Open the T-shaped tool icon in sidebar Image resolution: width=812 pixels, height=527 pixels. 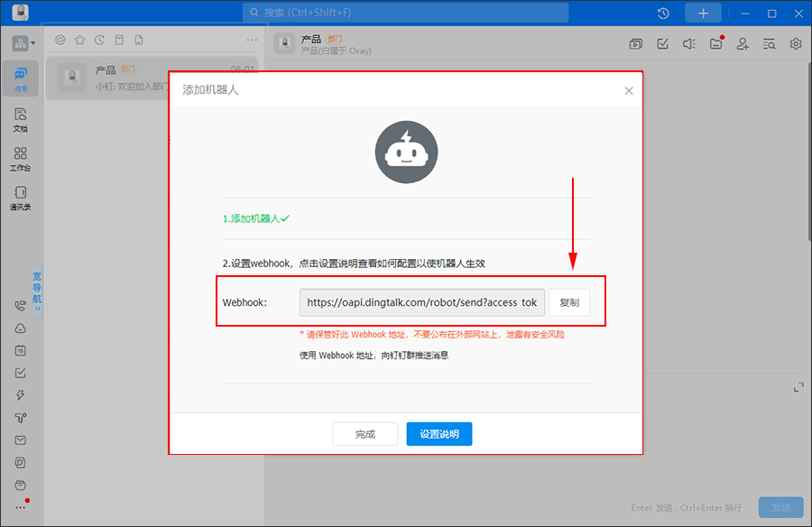(x=20, y=418)
